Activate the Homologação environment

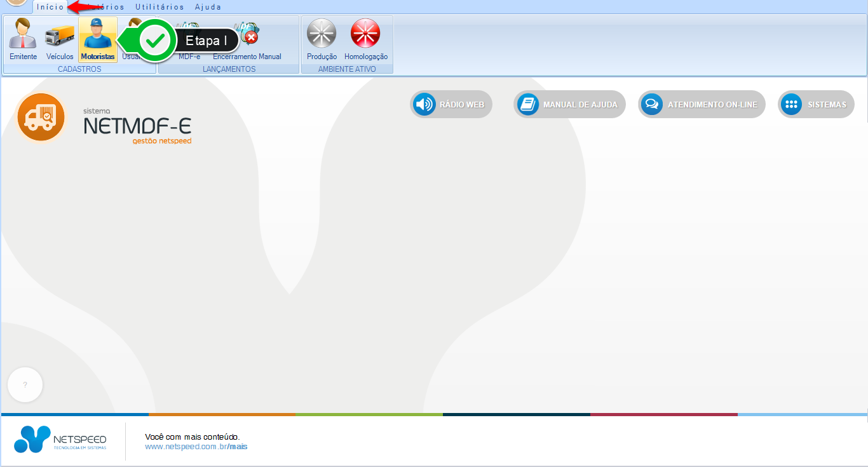[366, 39]
